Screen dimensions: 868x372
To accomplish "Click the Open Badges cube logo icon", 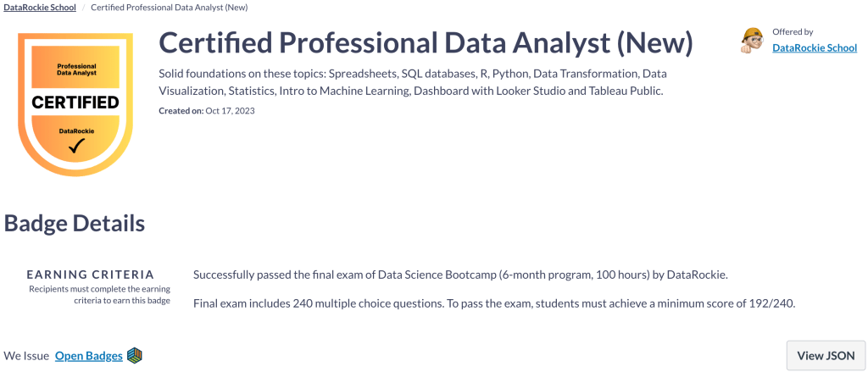I will click(135, 356).
